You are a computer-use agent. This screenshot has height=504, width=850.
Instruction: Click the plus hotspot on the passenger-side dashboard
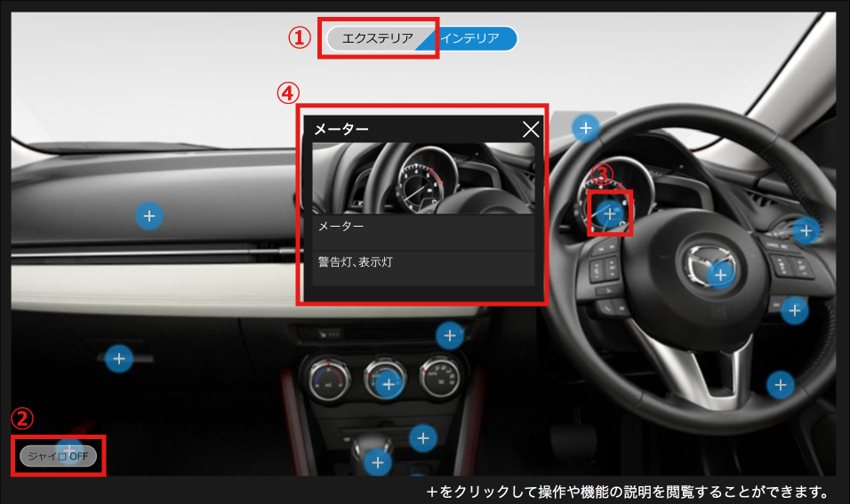coord(149,215)
